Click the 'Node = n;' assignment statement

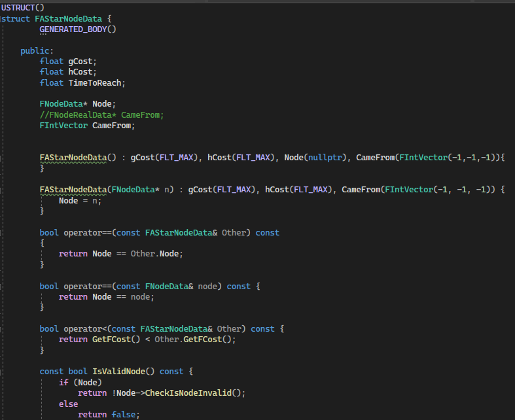(x=78, y=200)
